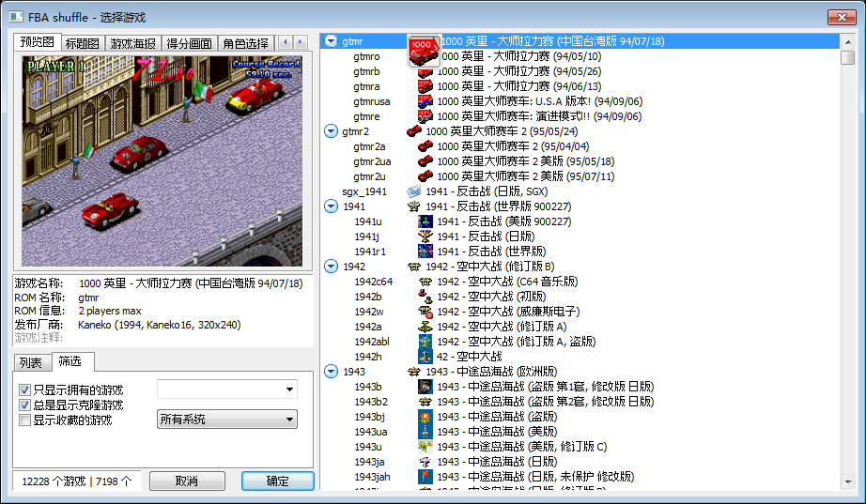Click the gtmrb game icon
Screen dimensions: 866x504
click(x=425, y=71)
